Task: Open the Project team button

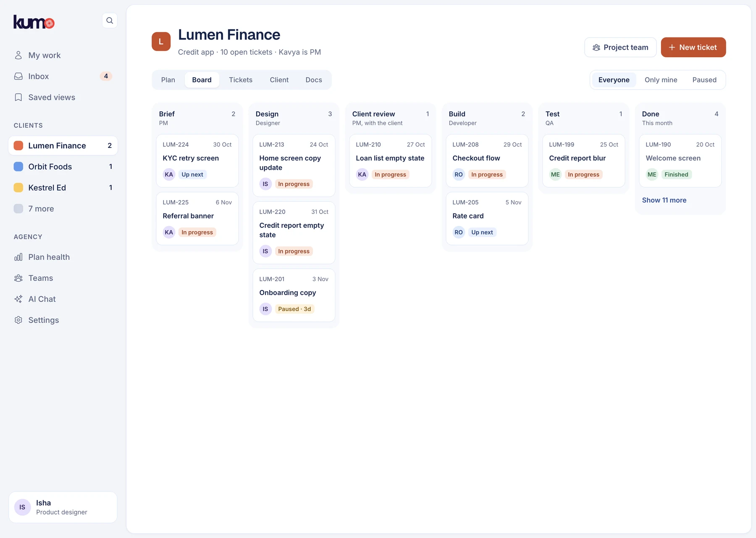Action: (620, 47)
